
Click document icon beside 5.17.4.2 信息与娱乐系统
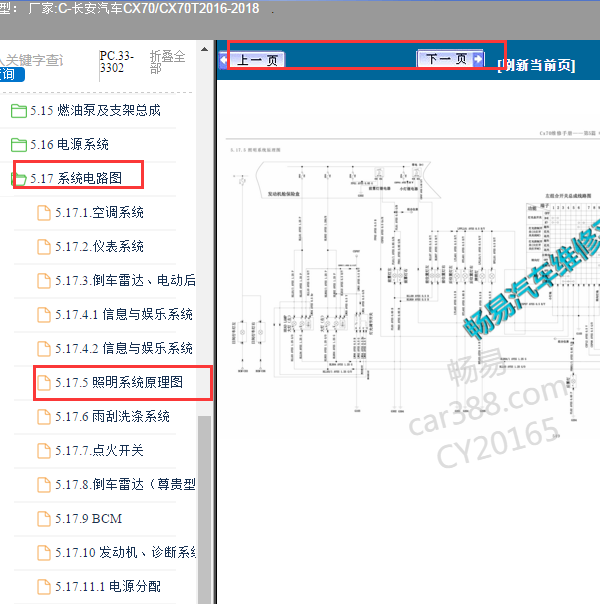click(44, 349)
